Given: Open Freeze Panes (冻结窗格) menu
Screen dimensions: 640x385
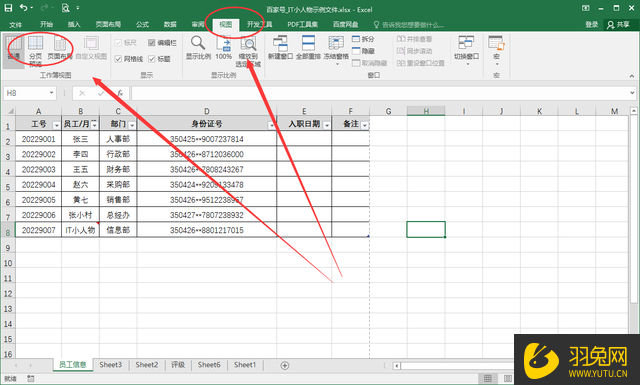Looking at the screenshot, I should pos(336,50).
